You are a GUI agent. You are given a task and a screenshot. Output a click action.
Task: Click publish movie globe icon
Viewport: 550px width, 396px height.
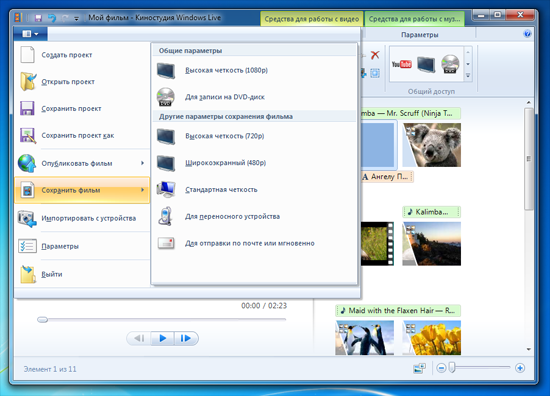[27, 163]
